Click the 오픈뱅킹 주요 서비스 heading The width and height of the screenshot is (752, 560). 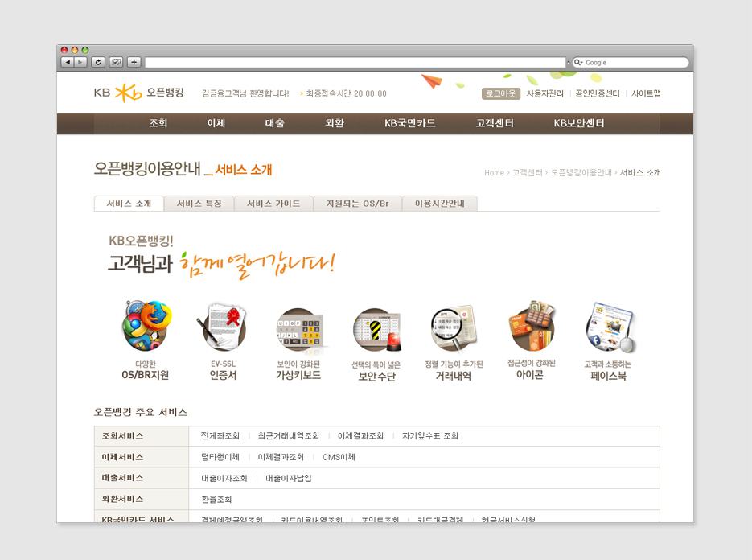pos(141,412)
